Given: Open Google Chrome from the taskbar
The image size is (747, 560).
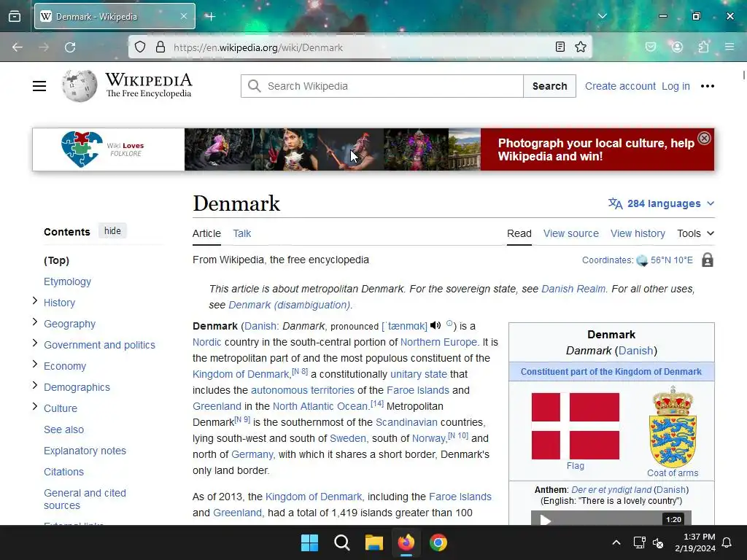Looking at the screenshot, I should 438,542.
